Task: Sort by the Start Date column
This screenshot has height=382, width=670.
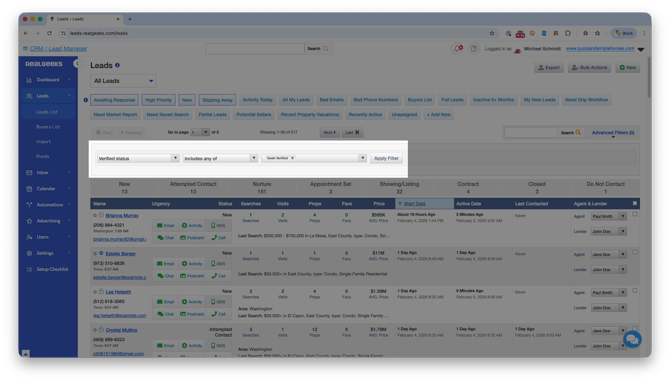Action: [414, 204]
